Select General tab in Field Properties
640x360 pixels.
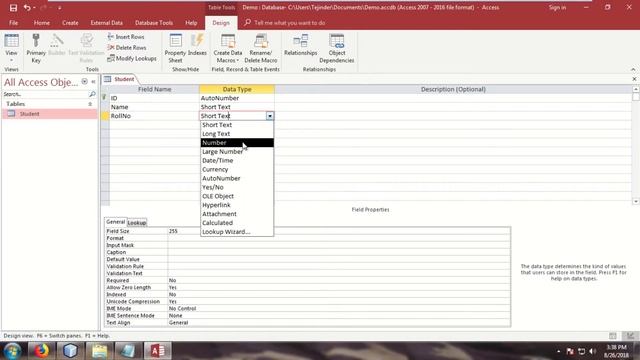116,222
